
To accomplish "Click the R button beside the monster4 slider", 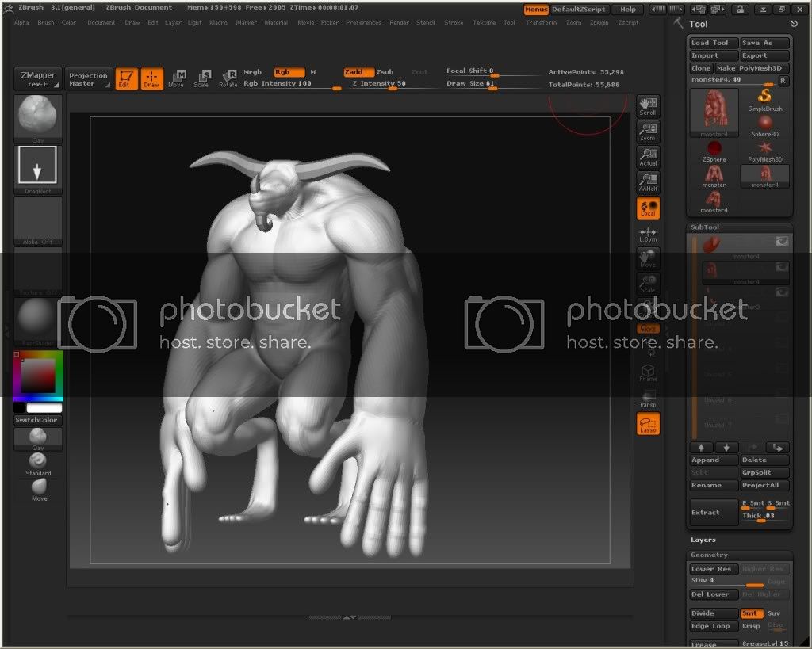I will coord(783,81).
